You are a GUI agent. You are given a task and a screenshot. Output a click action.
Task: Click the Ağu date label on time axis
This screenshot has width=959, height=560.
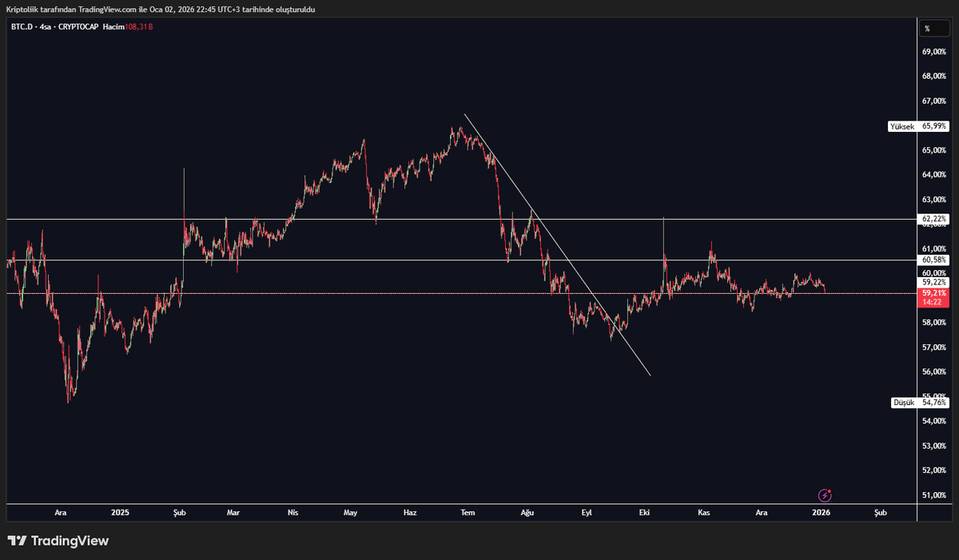point(527,512)
